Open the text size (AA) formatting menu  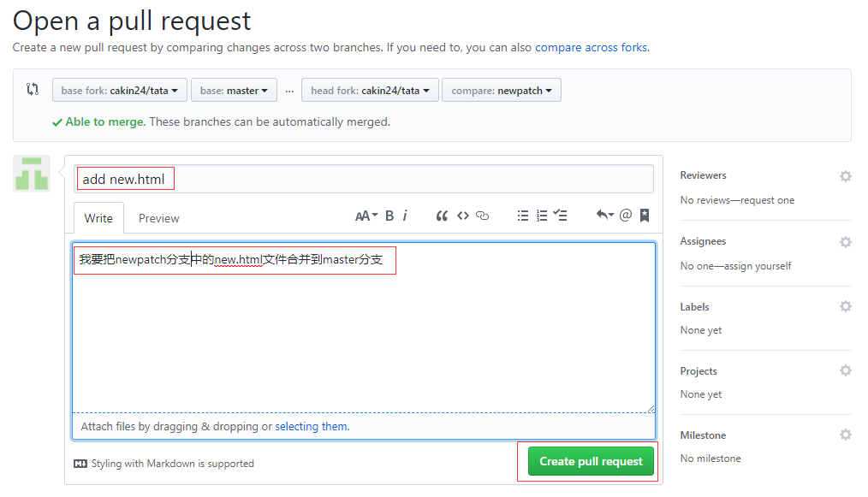point(366,216)
